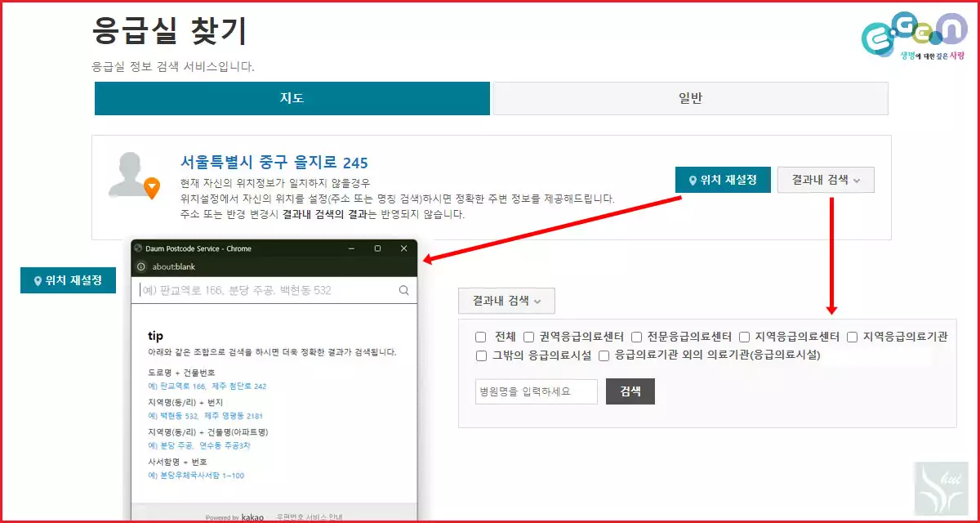Expand the upper 결과내 검색 dropdown
Viewport: 980px width, 523px height.
coord(825,180)
